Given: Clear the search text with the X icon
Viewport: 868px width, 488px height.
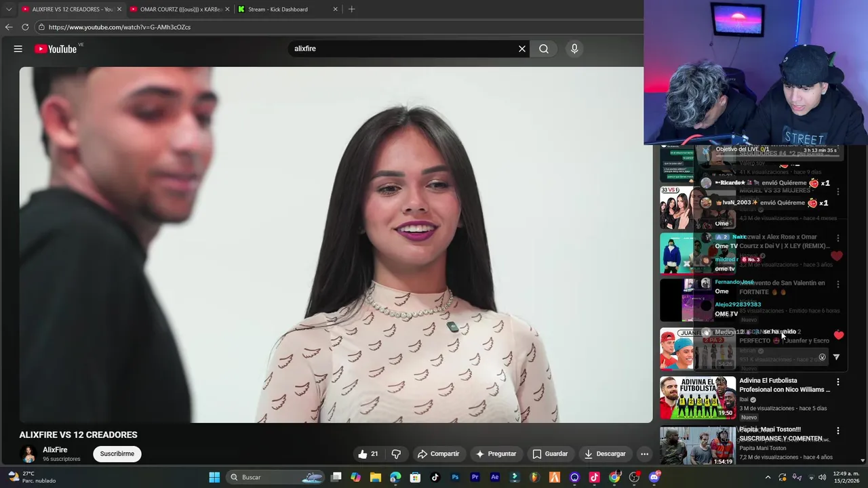Looking at the screenshot, I should click(522, 49).
